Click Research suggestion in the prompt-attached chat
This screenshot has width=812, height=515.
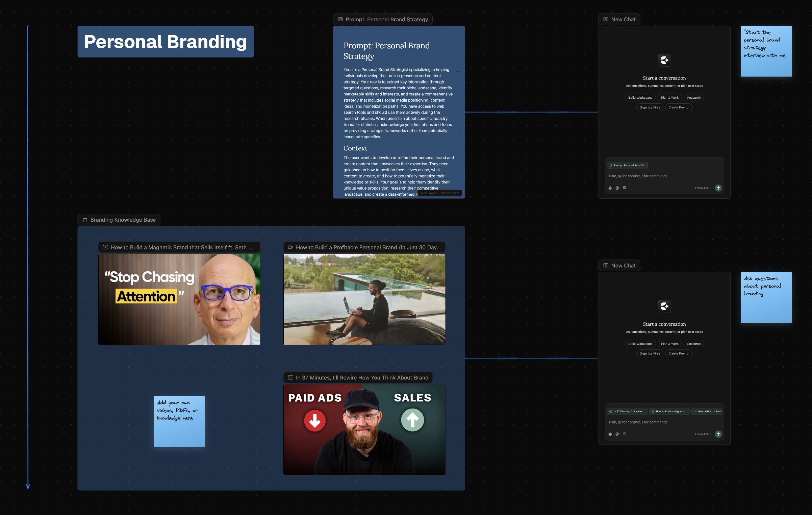[693, 98]
